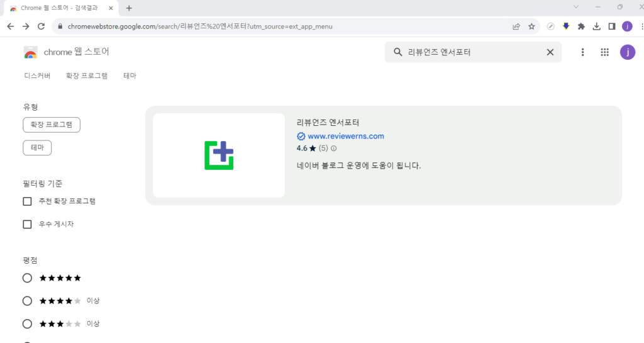Viewport: 644px width, 343px height.
Task: Select the three stars 이상 filter
Action: click(27, 324)
